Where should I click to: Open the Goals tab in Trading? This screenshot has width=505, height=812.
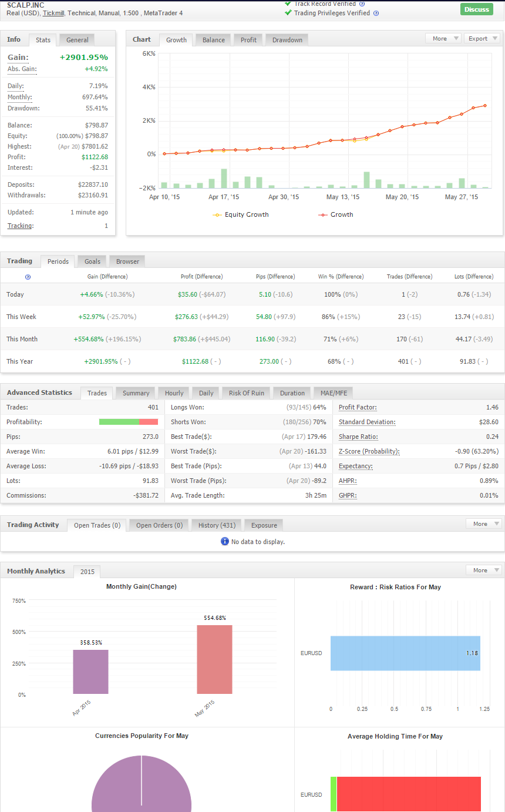coord(92,261)
